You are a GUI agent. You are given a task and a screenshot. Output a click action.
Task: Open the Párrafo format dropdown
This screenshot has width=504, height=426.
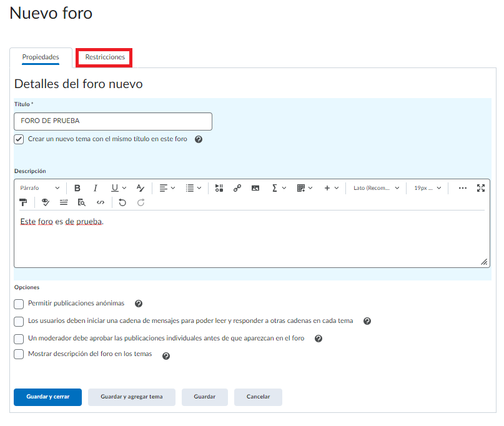click(x=40, y=188)
